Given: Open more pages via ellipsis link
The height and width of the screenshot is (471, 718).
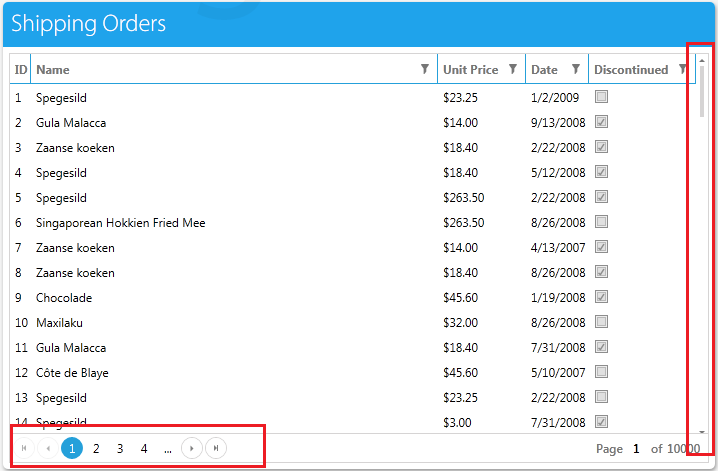Looking at the screenshot, I should coord(168,449).
